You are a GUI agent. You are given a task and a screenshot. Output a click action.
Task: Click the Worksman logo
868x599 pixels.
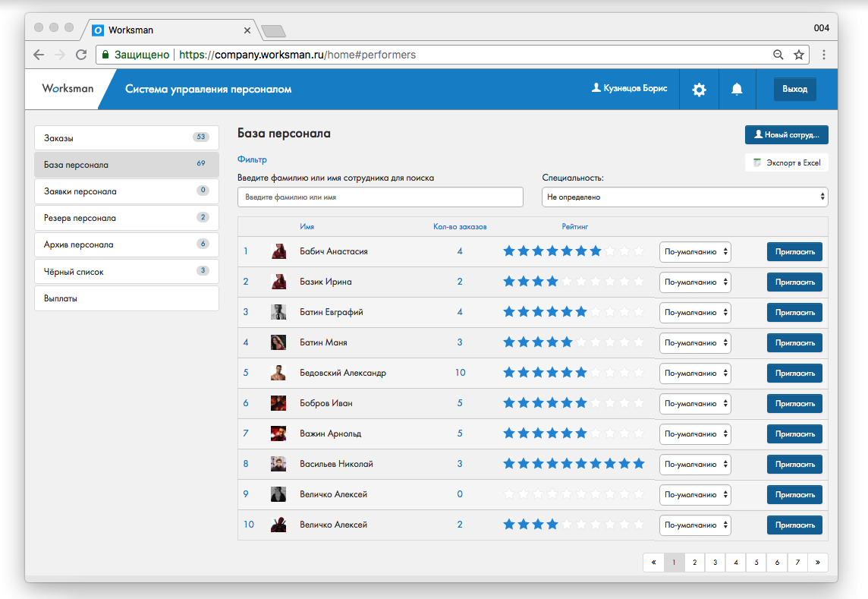(68, 89)
